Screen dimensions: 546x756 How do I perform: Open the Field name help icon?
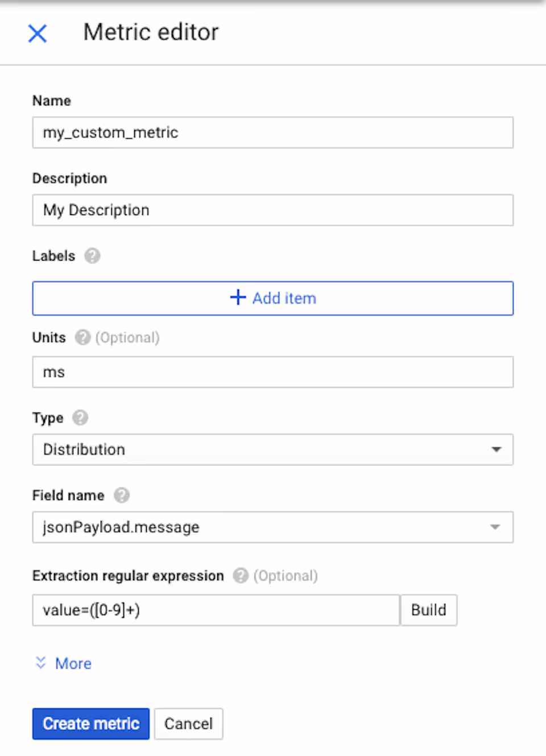click(x=122, y=495)
